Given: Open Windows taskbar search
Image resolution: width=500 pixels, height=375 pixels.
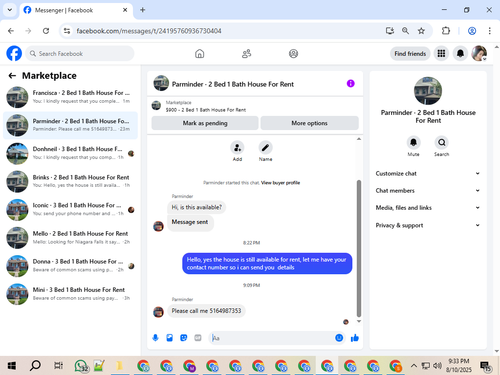Looking at the screenshot, I should [35, 366].
